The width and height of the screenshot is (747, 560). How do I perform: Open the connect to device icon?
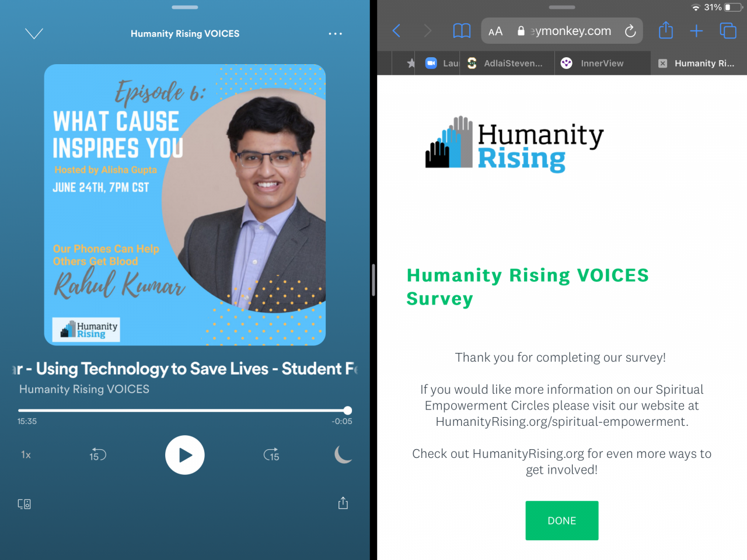tap(24, 504)
